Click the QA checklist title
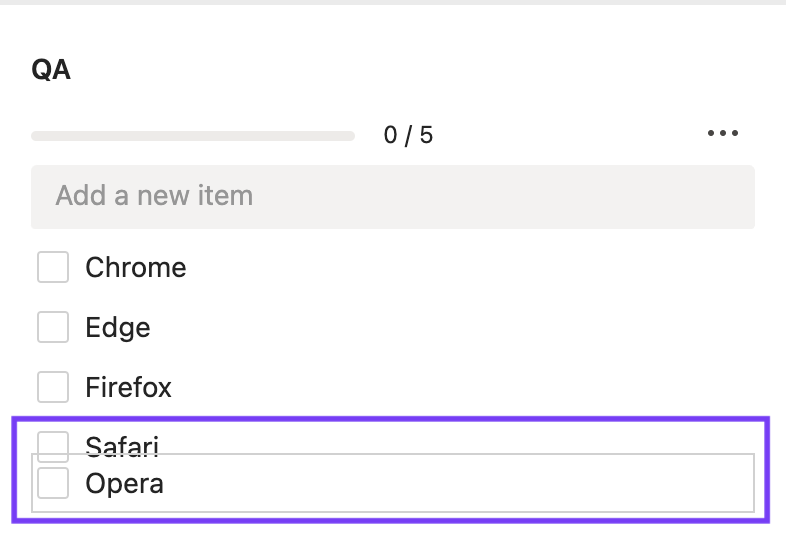The image size is (786, 533). click(51, 71)
